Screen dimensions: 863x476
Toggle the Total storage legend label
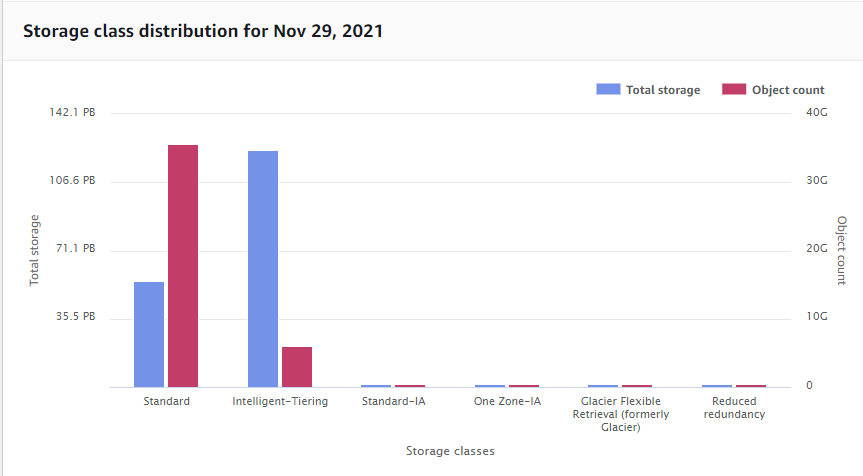click(x=663, y=90)
